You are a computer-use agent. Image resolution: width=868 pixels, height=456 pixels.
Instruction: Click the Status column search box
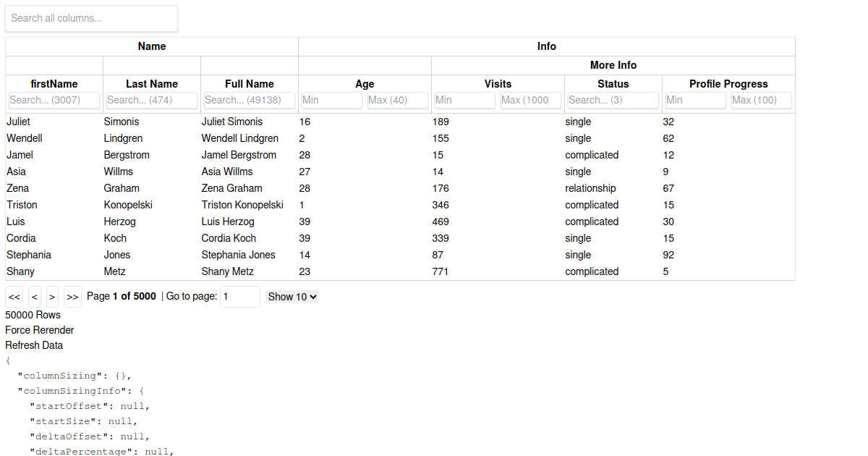click(613, 100)
